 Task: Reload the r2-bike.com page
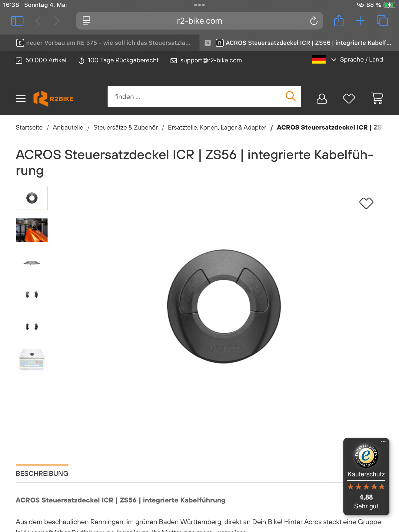314,21
